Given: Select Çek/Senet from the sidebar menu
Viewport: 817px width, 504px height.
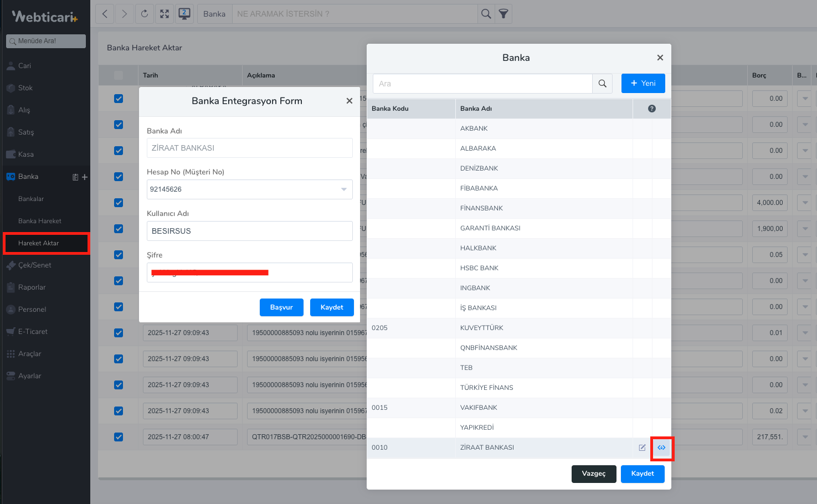Looking at the screenshot, I should click(34, 265).
